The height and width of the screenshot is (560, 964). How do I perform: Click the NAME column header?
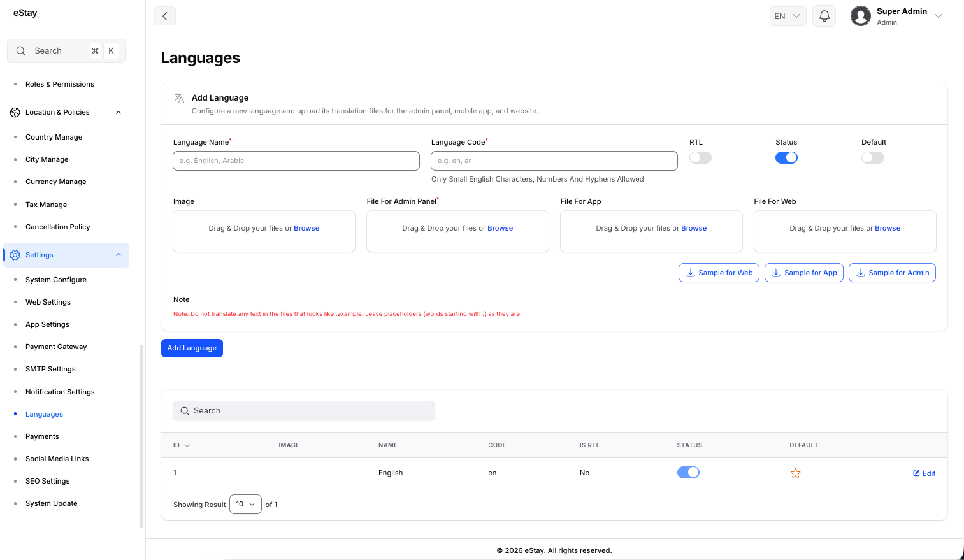click(388, 445)
